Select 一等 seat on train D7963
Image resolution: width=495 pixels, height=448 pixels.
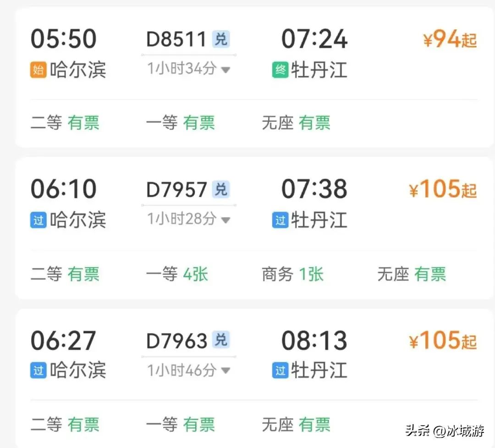point(180,424)
